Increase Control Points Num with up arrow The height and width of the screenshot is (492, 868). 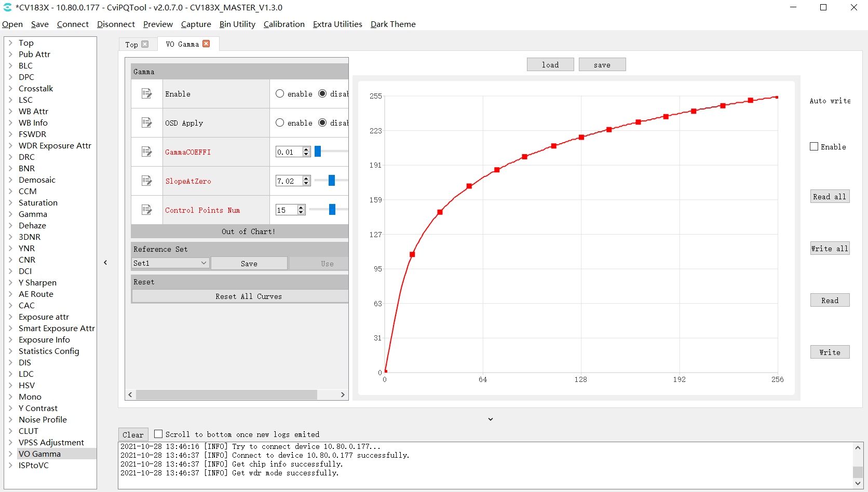(x=301, y=207)
